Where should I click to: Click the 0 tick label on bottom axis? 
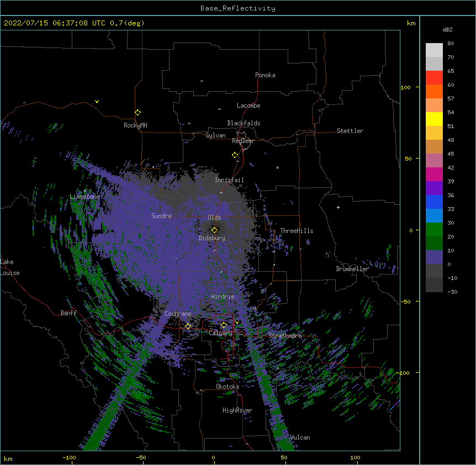click(213, 457)
